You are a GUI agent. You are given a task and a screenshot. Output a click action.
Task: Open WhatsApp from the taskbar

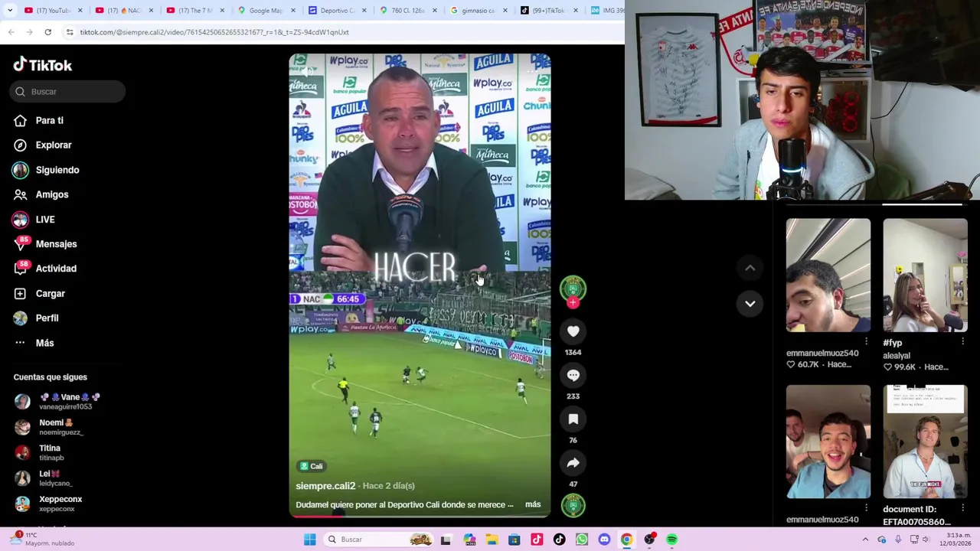click(582, 540)
